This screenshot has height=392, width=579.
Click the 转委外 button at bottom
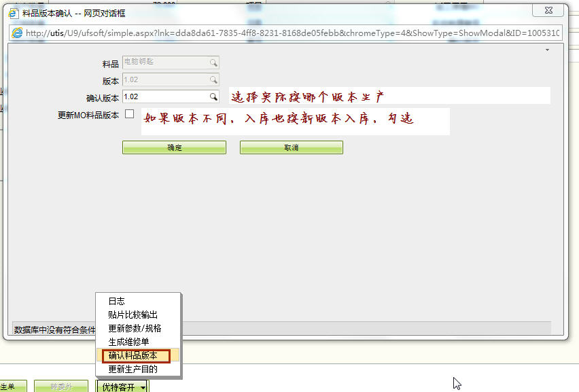coord(60,387)
